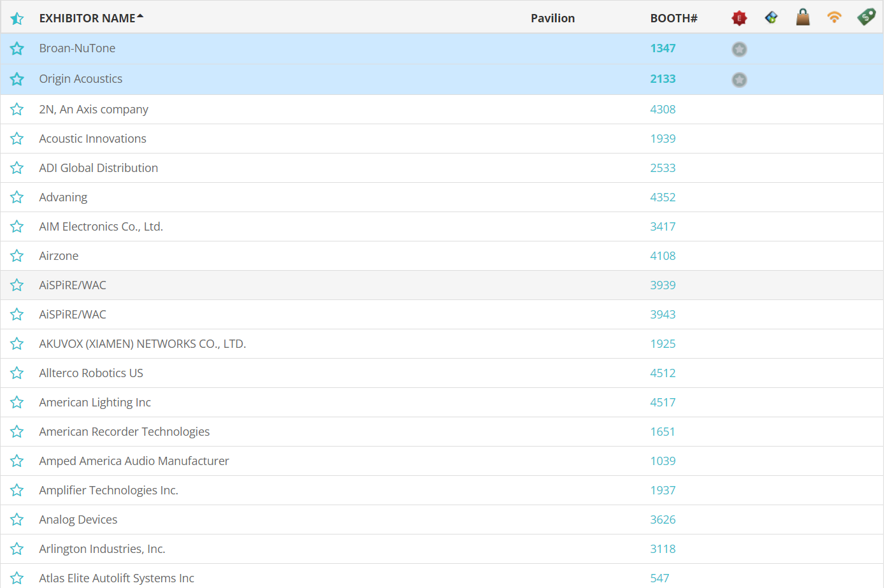Go to booth 547 link
The width and height of the screenshot is (885, 588).
pos(659,578)
